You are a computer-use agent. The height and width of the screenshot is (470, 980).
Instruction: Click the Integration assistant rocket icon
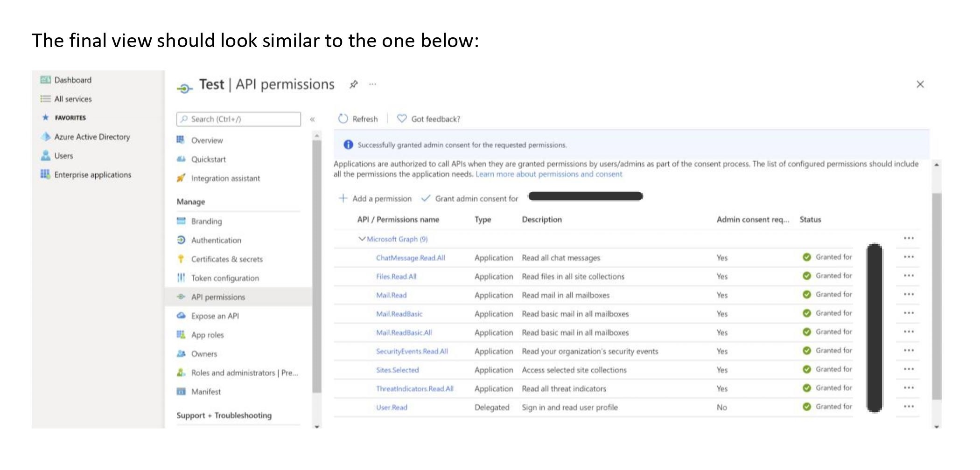tap(181, 178)
